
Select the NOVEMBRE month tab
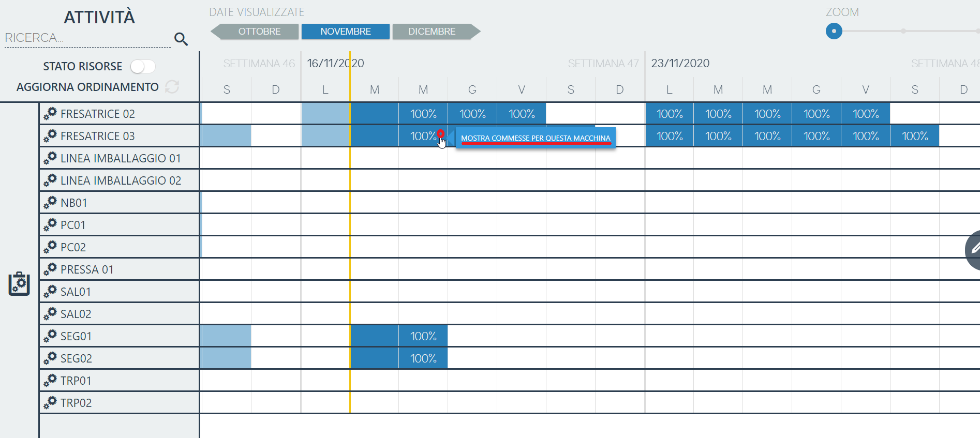pos(345,32)
